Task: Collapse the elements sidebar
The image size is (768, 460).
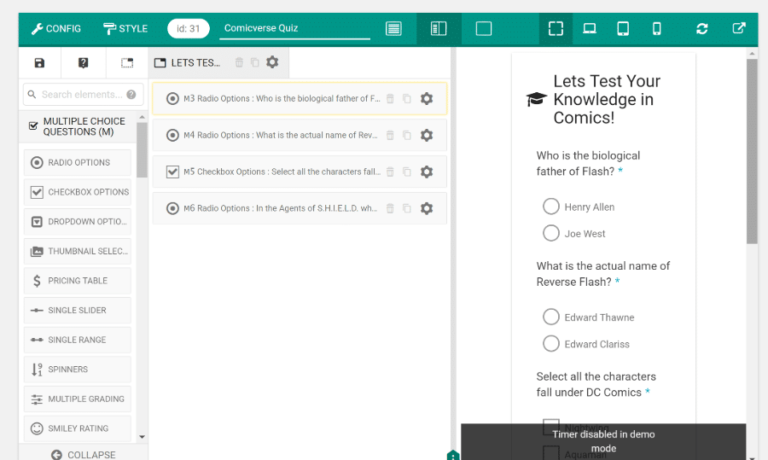Action: click(83, 454)
